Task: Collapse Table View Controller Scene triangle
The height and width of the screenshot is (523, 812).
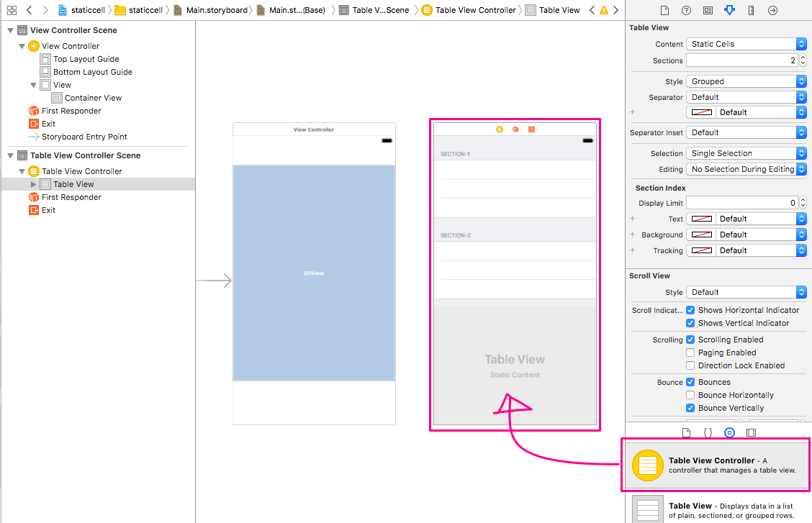Action: [x=10, y=155]
